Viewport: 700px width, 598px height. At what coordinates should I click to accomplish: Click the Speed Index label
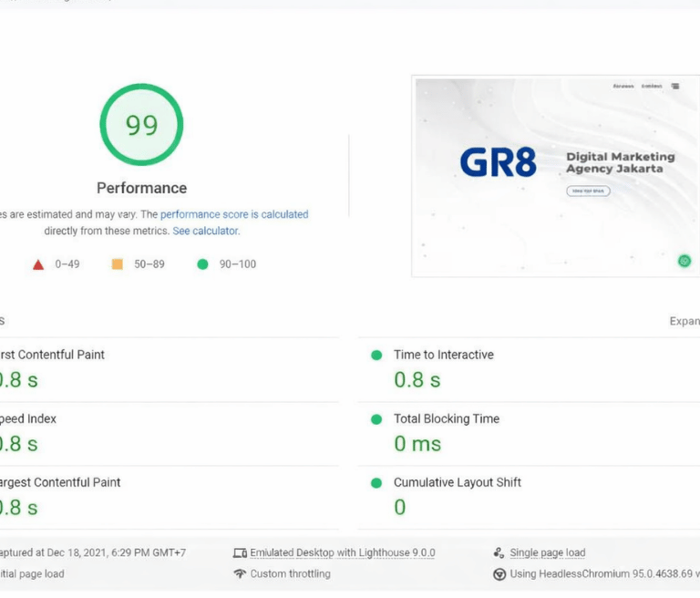[x=28, y=419]
